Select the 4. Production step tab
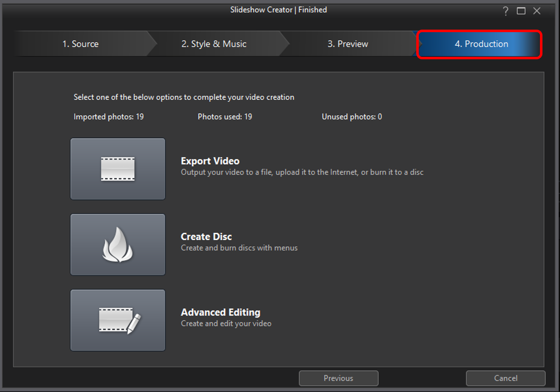 click(x=481, y=44)
